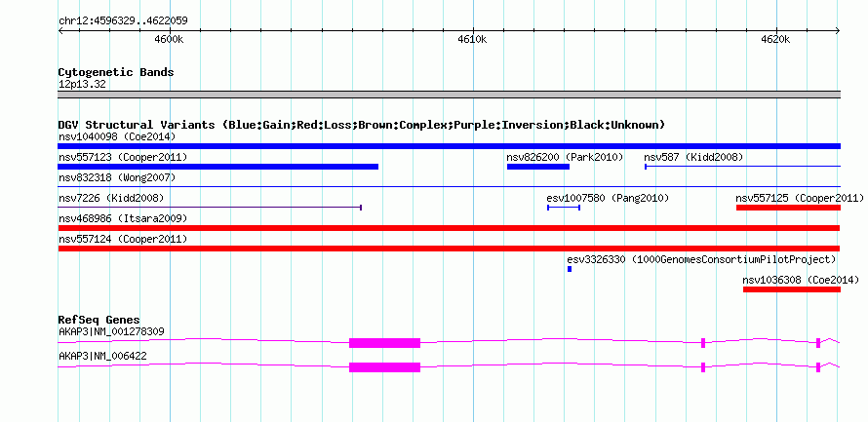The height and width of the screenshot is (422, 868).
Task: Click the 4620k ruler tick label
Action: tap(776, 39)
